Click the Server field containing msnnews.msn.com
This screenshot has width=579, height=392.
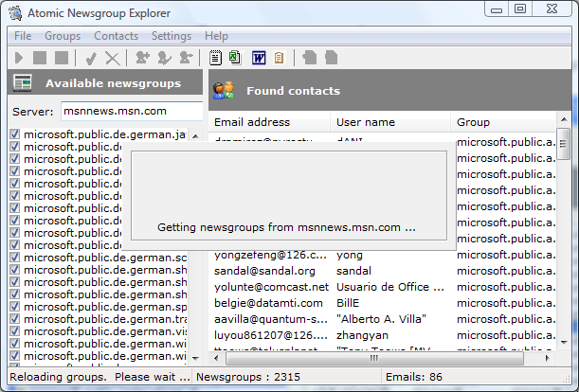(133, 111)
